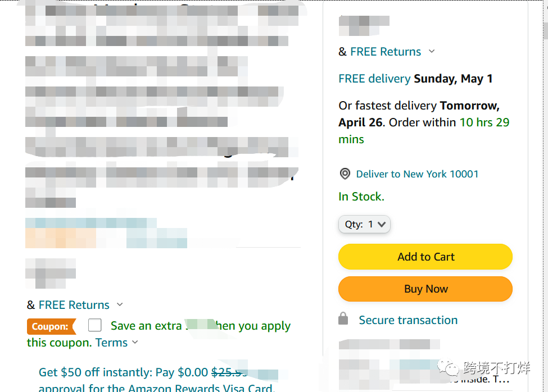This screenshot has height=392, width=548.
Task: Open FREE Returns link under the price
Action: pyautogui.click(x=74, y=305)
